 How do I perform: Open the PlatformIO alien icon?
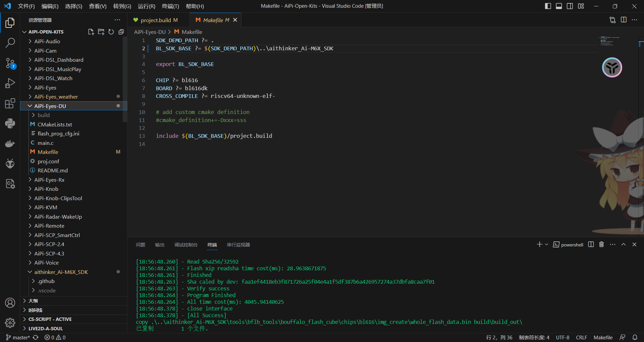point(10,164)
